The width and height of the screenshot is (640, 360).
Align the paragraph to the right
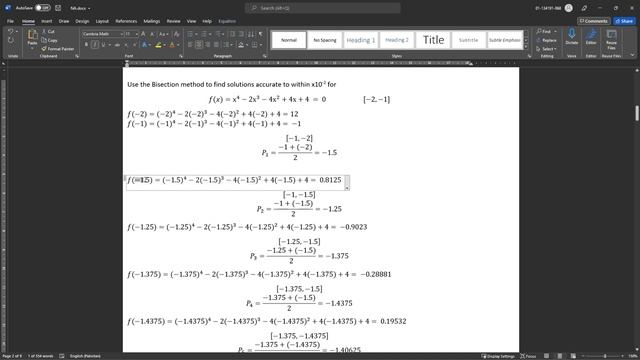click(207, 45)
